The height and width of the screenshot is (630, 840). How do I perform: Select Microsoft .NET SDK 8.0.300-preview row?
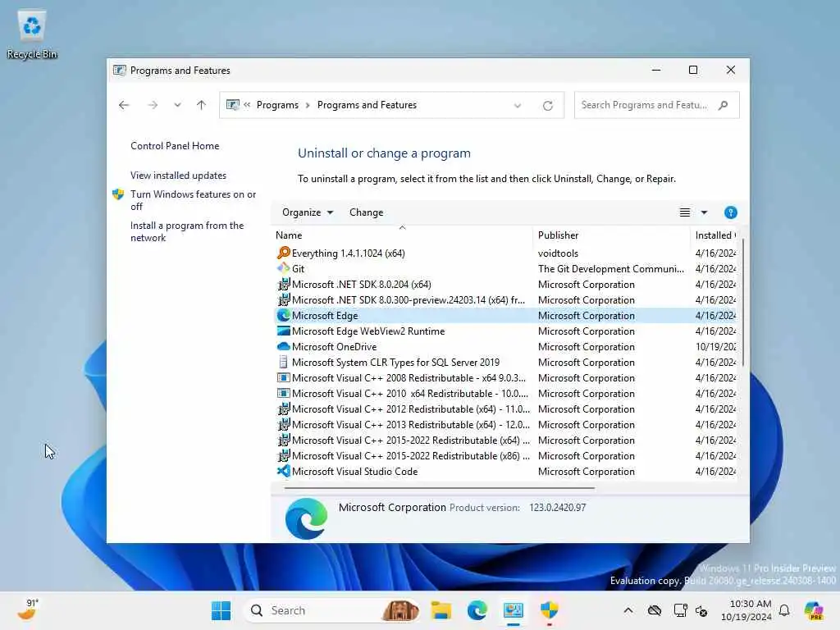coord(505,300)
